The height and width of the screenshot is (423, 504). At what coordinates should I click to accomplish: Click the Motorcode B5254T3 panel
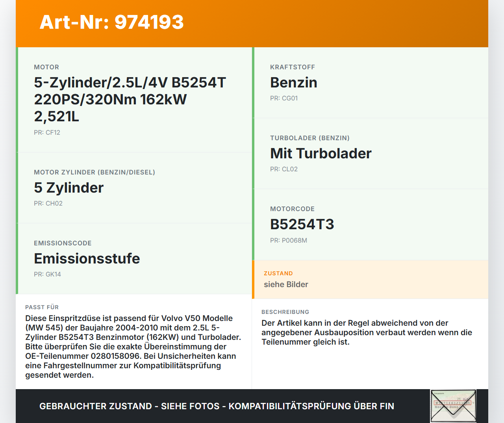click(x=370, y=224)
